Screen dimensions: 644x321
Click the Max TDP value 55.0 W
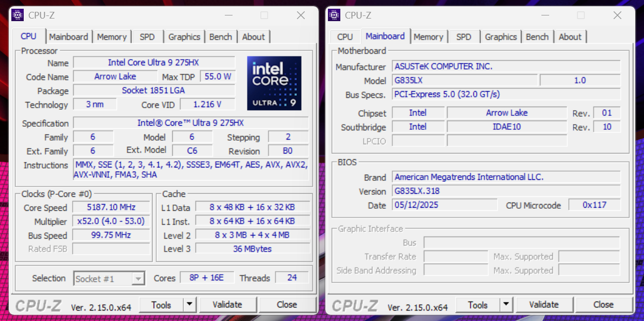(x=218, y=76)
